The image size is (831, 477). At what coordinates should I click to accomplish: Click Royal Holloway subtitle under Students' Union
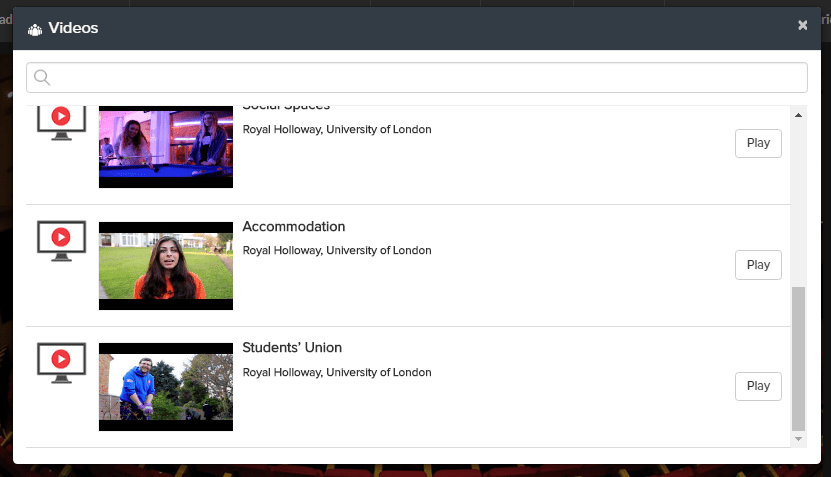[337, 372]
